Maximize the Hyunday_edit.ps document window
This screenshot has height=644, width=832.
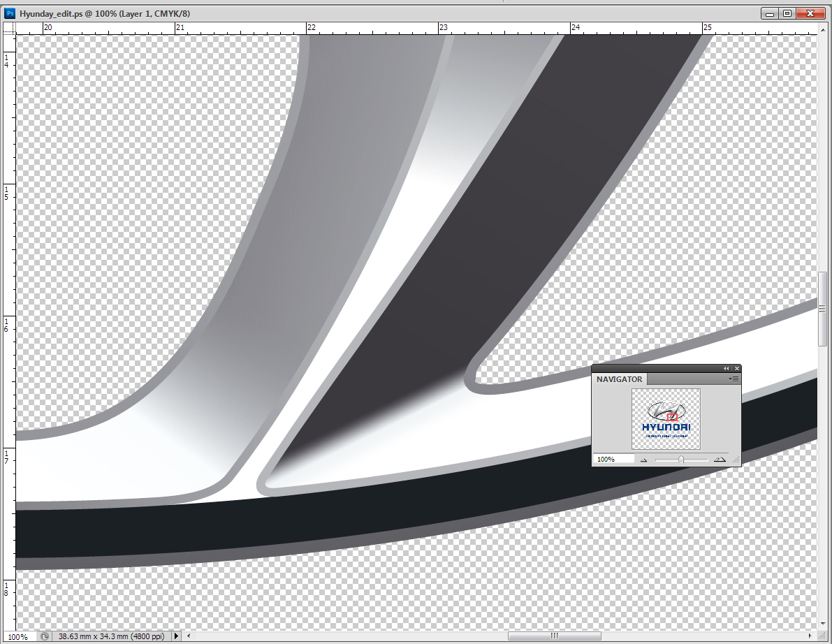[x=787, y=13]
